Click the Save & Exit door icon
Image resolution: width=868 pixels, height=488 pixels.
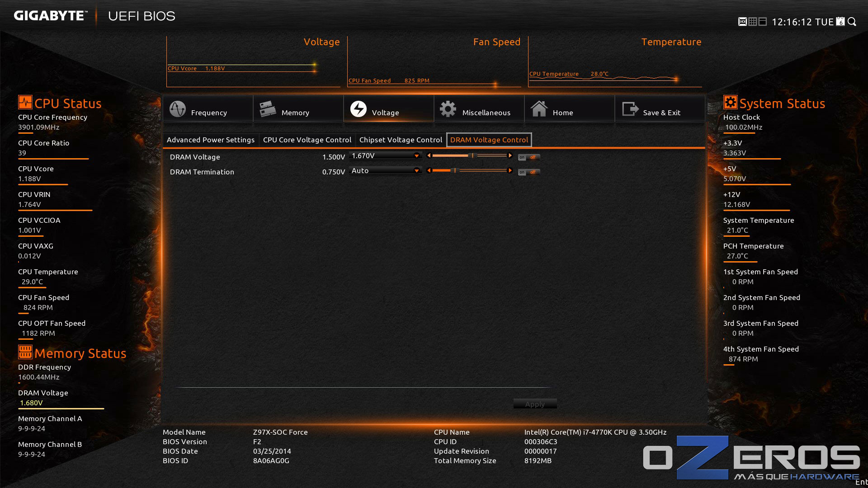[630, 109]
